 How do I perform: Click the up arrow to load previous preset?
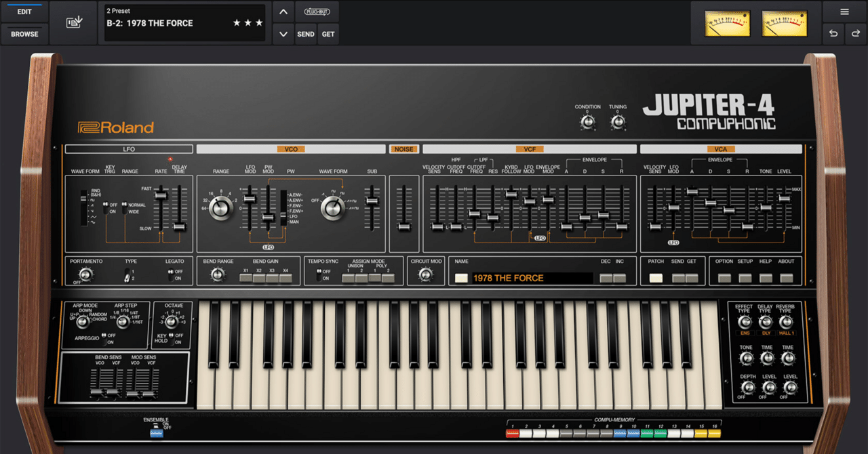coord(283,11)
